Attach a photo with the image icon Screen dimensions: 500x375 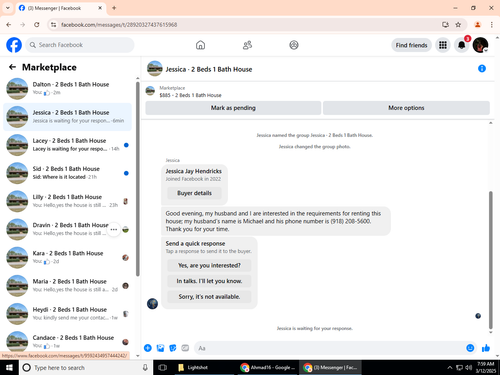pyautogui.click(x=160, y=348)
